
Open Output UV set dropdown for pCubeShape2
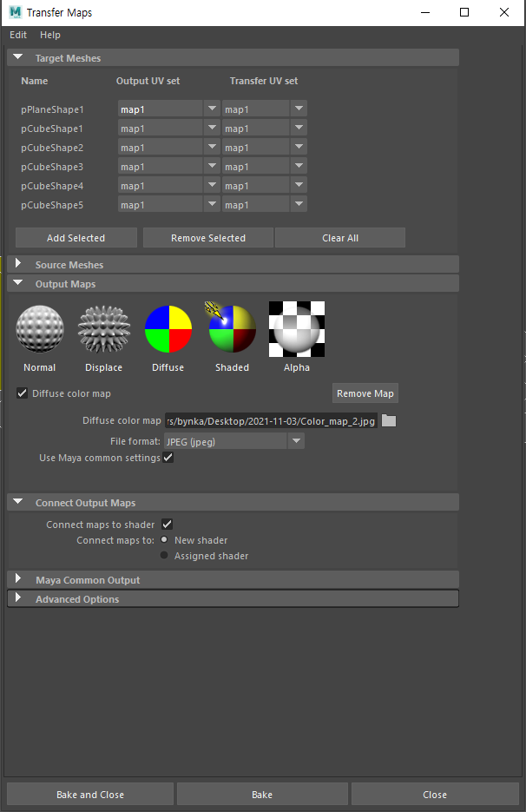coord(212,147)
